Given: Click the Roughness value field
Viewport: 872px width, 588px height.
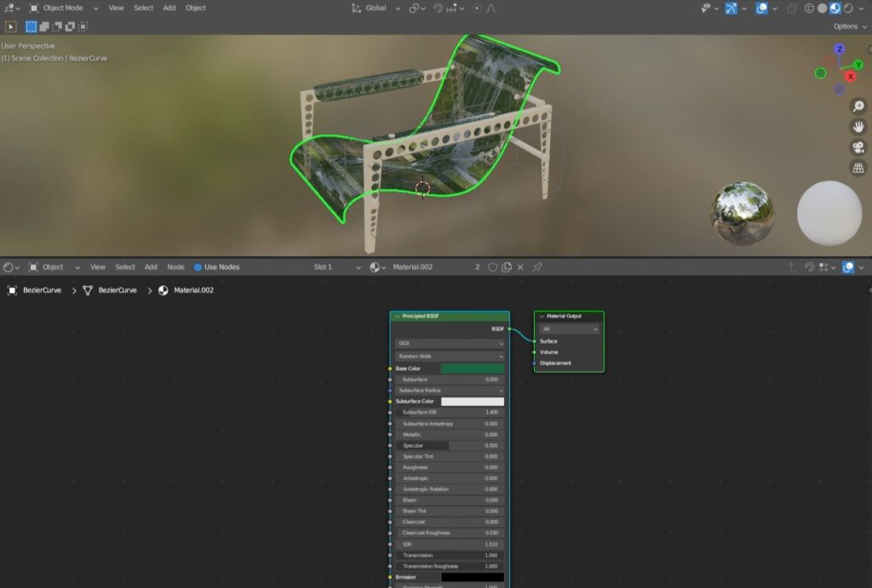Looking at the screenshot, I should (x=450, y=468).
